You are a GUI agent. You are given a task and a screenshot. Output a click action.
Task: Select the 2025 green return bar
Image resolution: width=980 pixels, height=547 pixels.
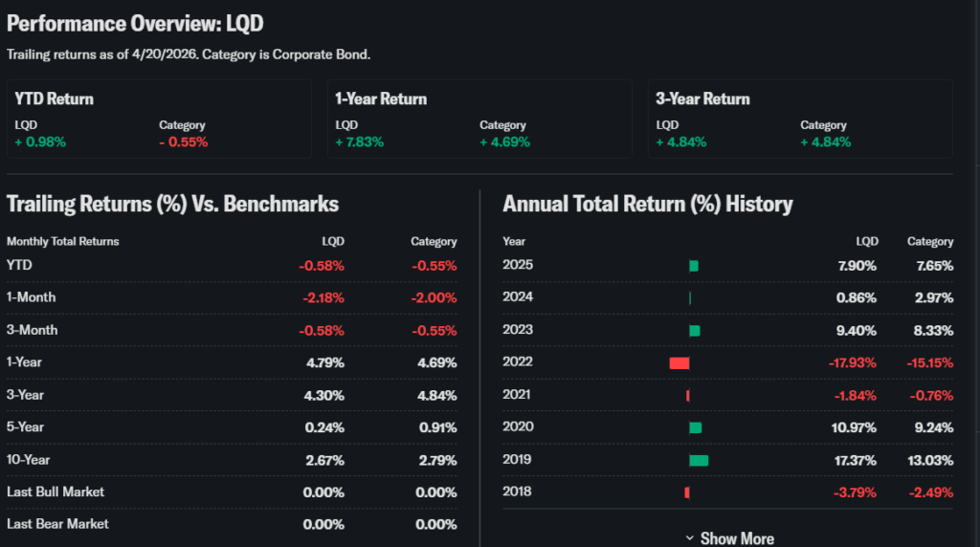[694, 265]
